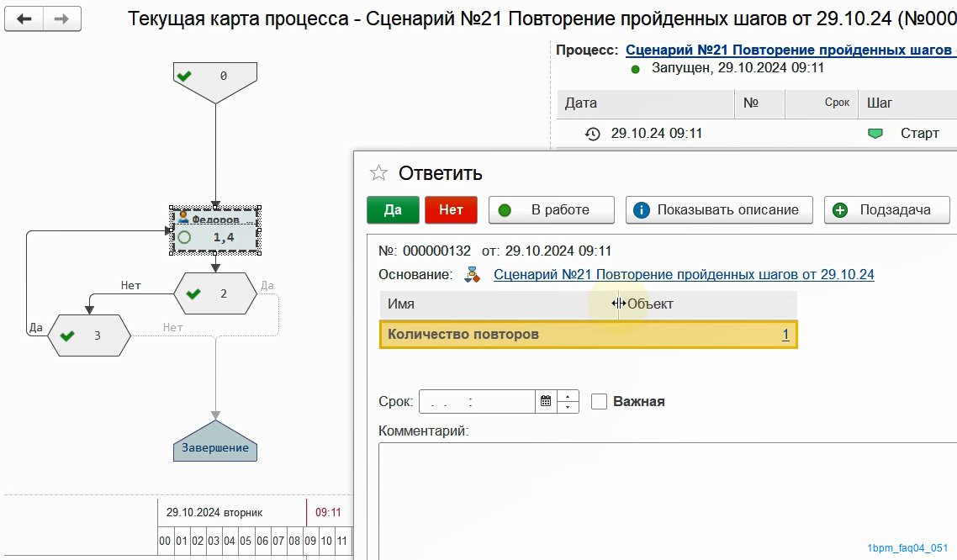Image resolution: width=957 pixels, height=560 pixels.
Task: Select the 29.10.24 09:11 history row
Action: (x=757, y=134)
